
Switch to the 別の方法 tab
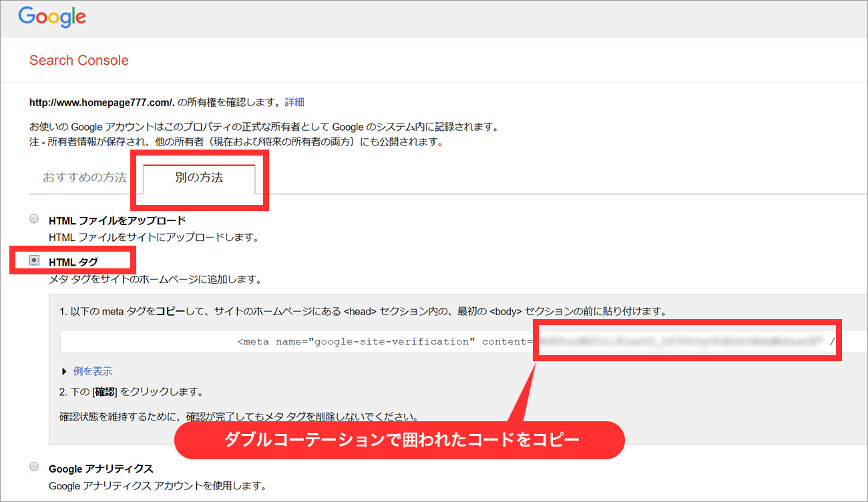click(x=199, y=178)
